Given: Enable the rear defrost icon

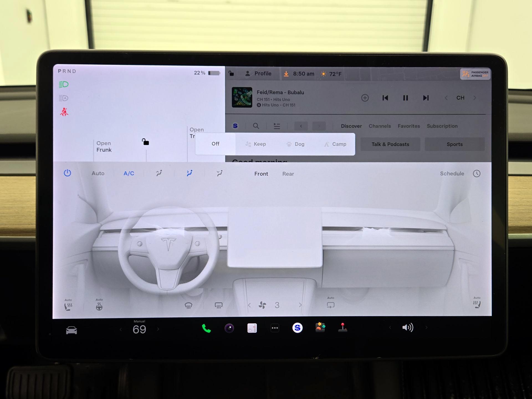Looking at the screenshot, I should point(218,305).
